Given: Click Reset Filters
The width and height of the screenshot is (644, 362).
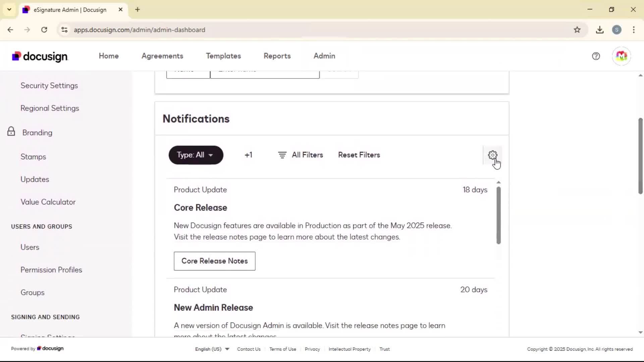Looking at the screenshot, I should [x=359, y=155].
